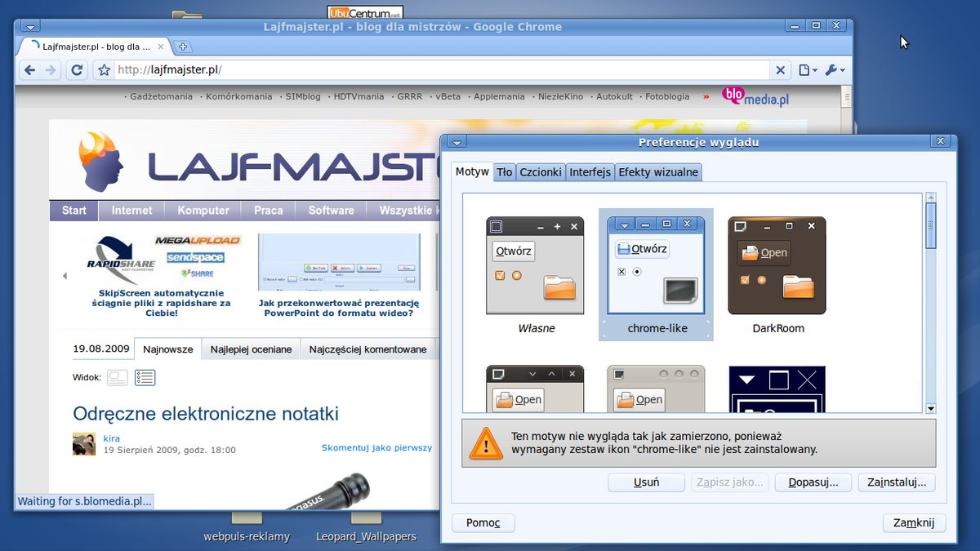Switch Widok to detailed list view
This screenshot has width=980, height=551.
147,377
